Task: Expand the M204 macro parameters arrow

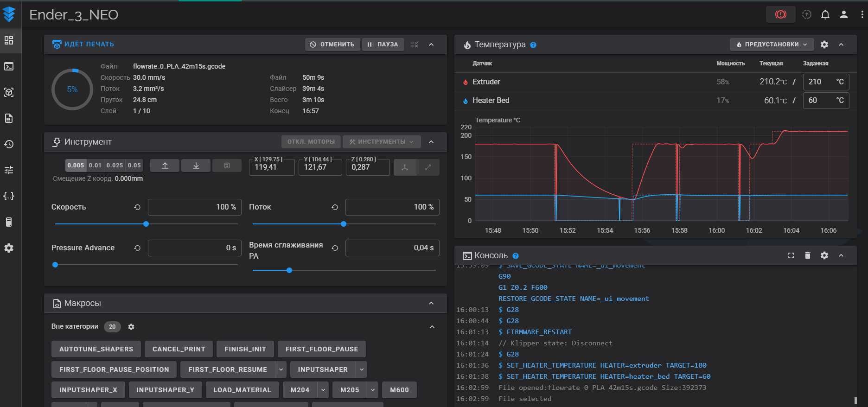Action: pos(323,390)
